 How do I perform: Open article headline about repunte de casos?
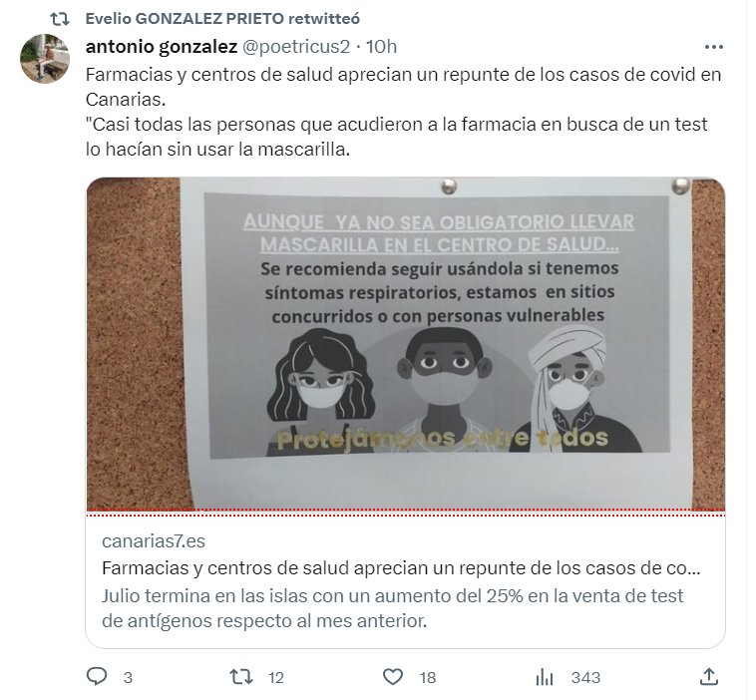click(x=401, y=568)
